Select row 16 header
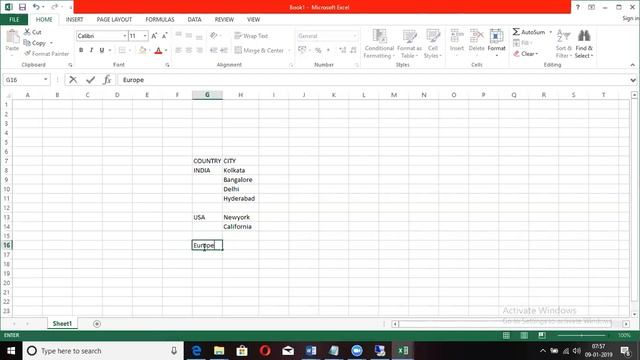Screen dimensions: 640x360 pyautogui.click(x=7, y=245)
